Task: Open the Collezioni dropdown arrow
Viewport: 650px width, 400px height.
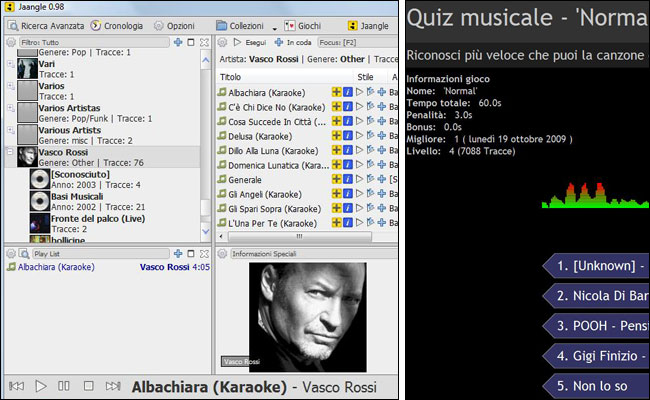Action: pyautogui.click(x=274, y=25)
